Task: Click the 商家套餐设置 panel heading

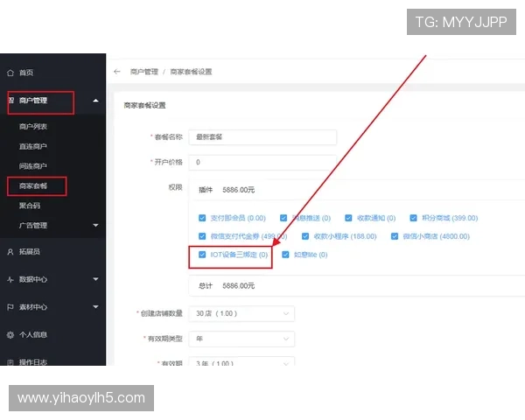Action: (144, 106)
